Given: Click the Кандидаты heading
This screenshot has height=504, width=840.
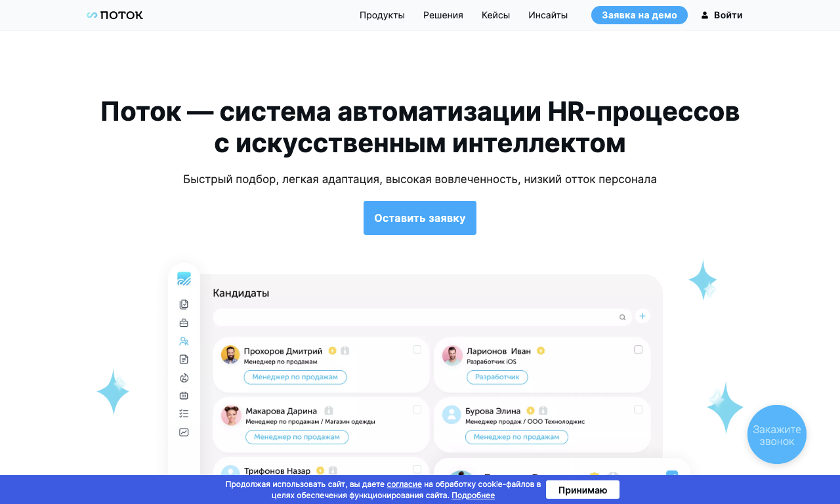Looking at the screenshot, I should pyautogui.click(x=241, y=293).
